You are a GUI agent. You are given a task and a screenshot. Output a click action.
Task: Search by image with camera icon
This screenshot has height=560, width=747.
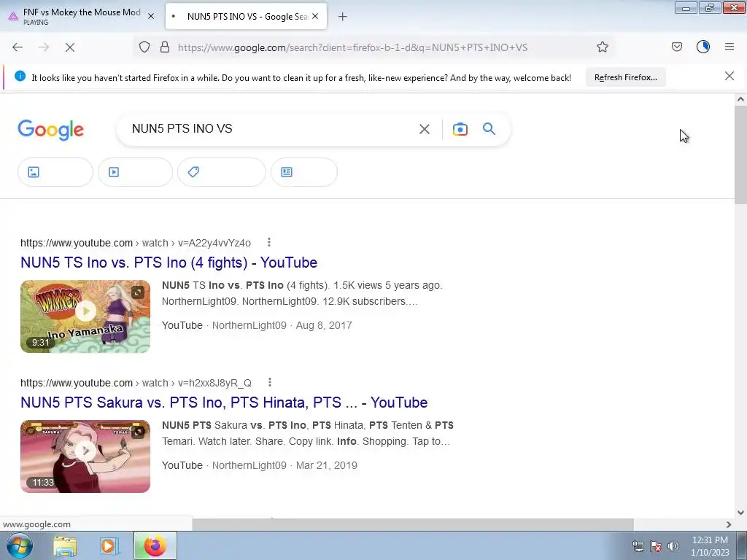(460, 129)
